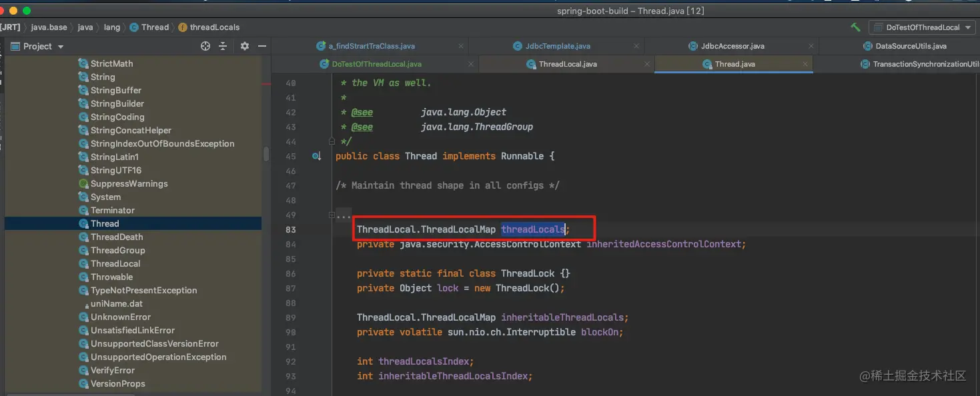The width and height of the screenshot is (980, 396).
Task: Hide the Project tool window
Action: (x=262, y=46)
